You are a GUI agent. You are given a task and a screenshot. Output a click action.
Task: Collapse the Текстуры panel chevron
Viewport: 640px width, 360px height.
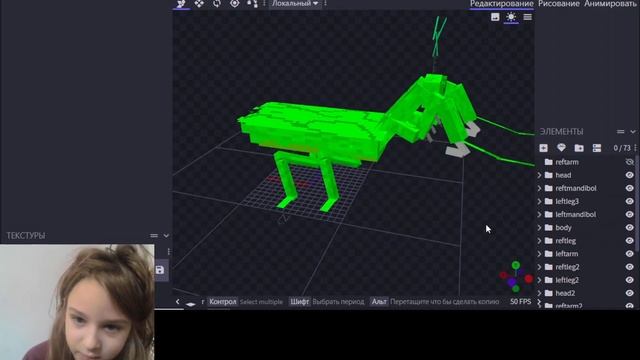[166, 236]
